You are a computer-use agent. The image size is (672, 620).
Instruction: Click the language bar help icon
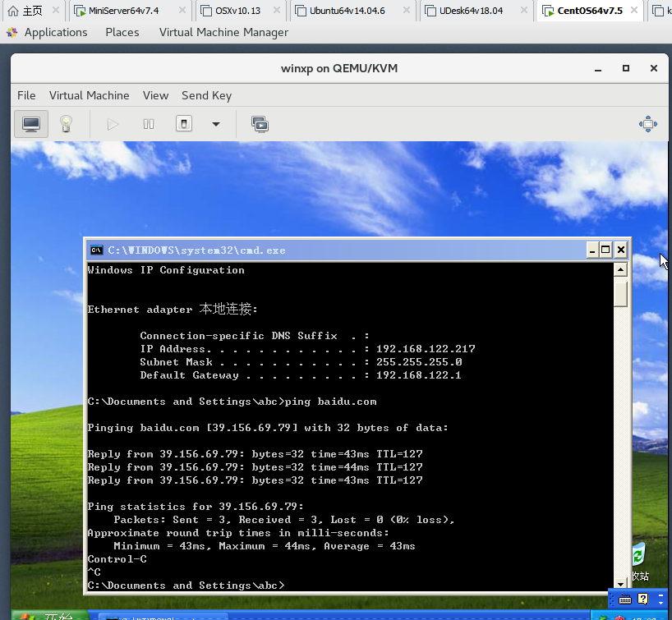[x=642, y=599]
